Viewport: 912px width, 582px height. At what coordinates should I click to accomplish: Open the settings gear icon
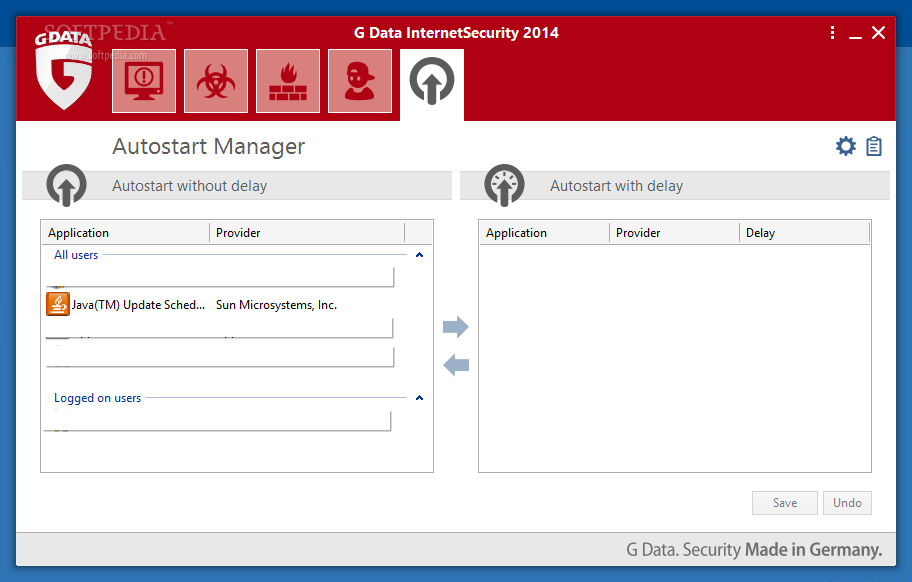click(846, 146)
